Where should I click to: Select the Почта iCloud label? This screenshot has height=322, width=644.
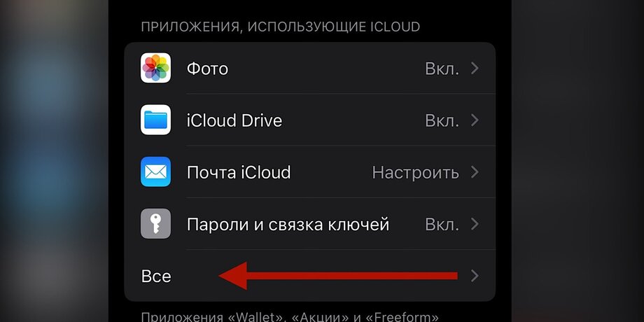pyautogui.click(x=238, y=172)
